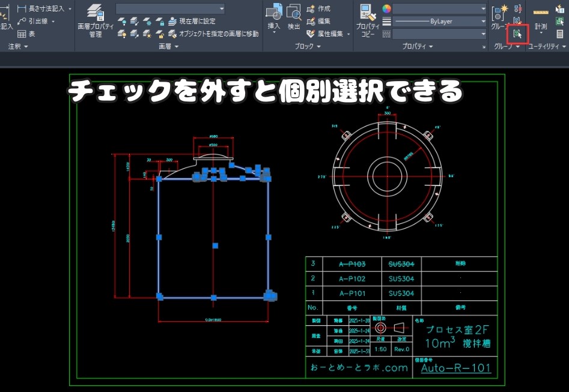Click the Group Edit pencil icon
The height and width of the screenshot is (392, 569).
tap(518, 21)
